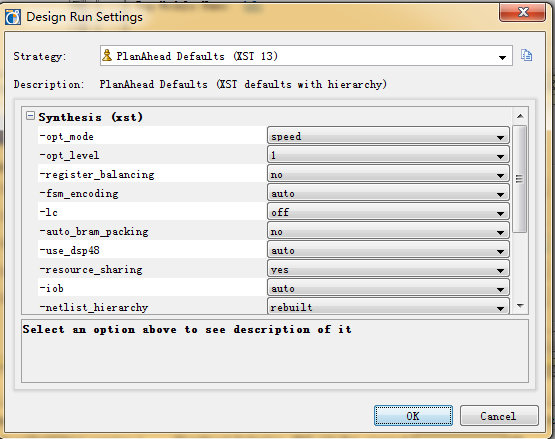Select the -resource_sharing option label
The image size is (555, 439).
[91, 270]
